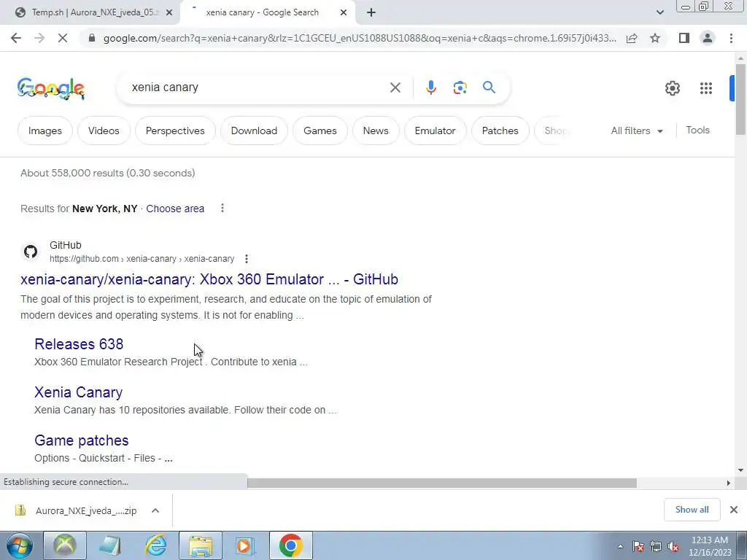Filter results by Videos
This screenshot has height=560, width=747.
point(104,131)
